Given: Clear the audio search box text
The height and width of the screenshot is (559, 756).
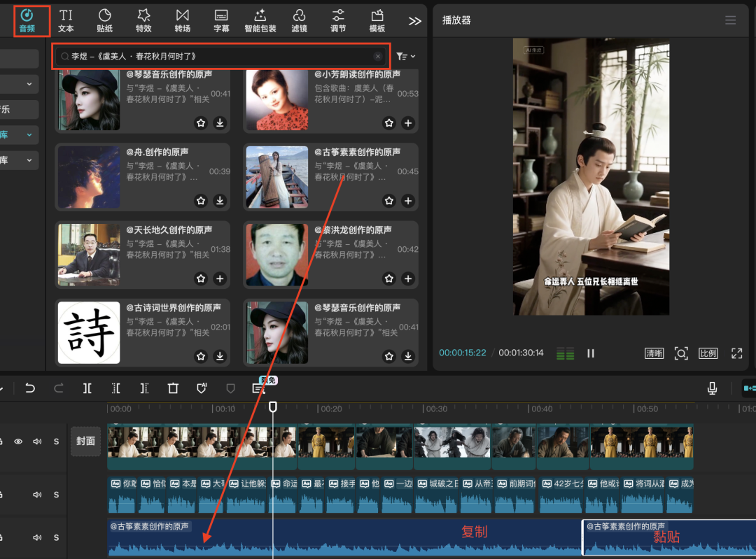Looking at the screenshot, I should (x=378, y=56).
